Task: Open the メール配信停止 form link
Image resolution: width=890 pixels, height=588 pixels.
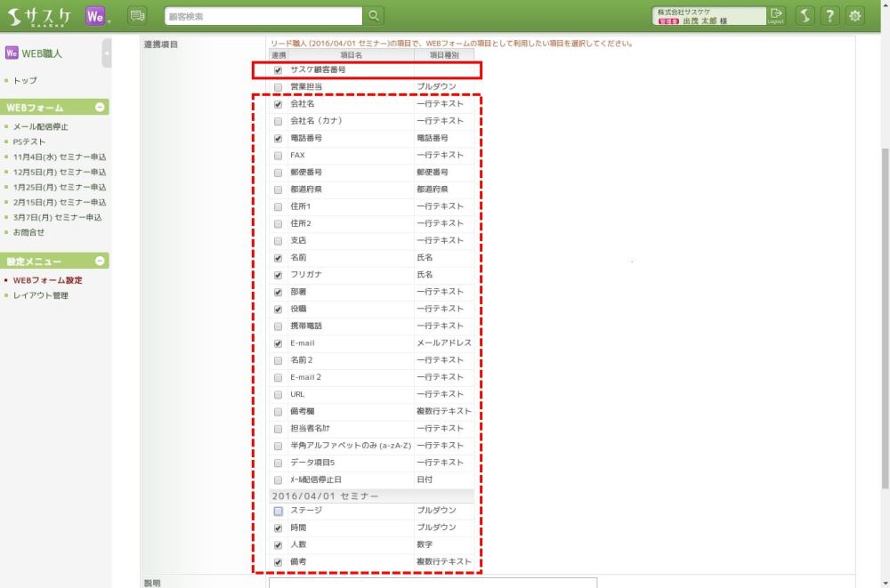Action: pos(42,126)
